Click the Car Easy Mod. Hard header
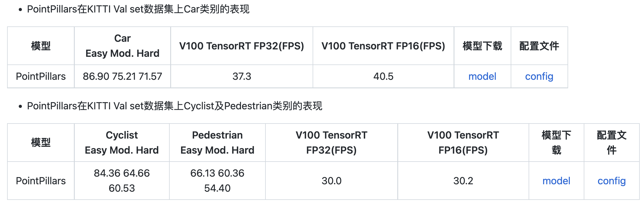This screenshot has height=205, width=644. point(122,46)
